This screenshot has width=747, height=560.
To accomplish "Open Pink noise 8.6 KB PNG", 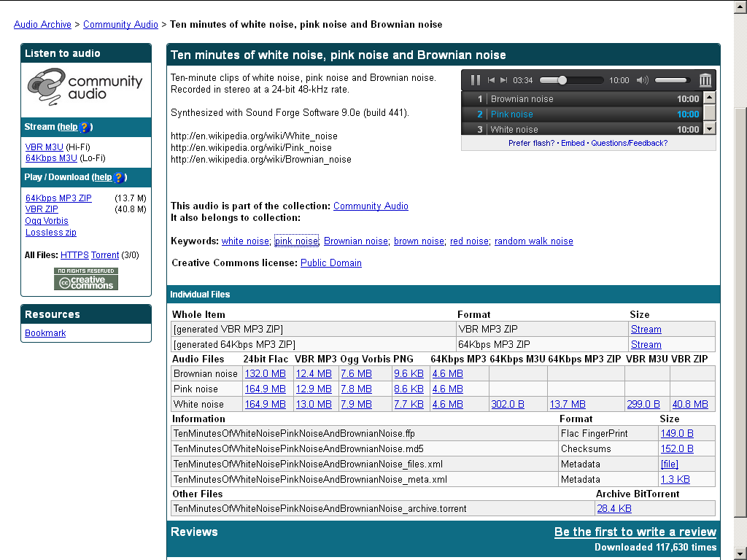I will (x=409, y=389).
